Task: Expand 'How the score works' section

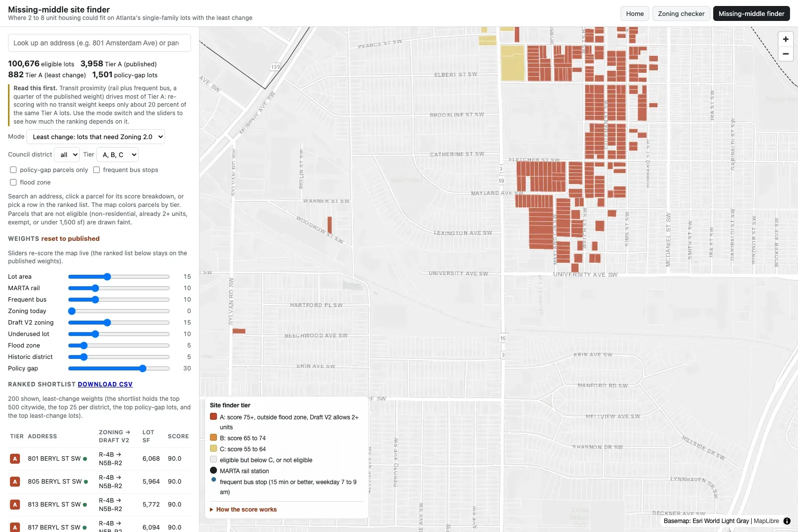Action: [243, 510]
